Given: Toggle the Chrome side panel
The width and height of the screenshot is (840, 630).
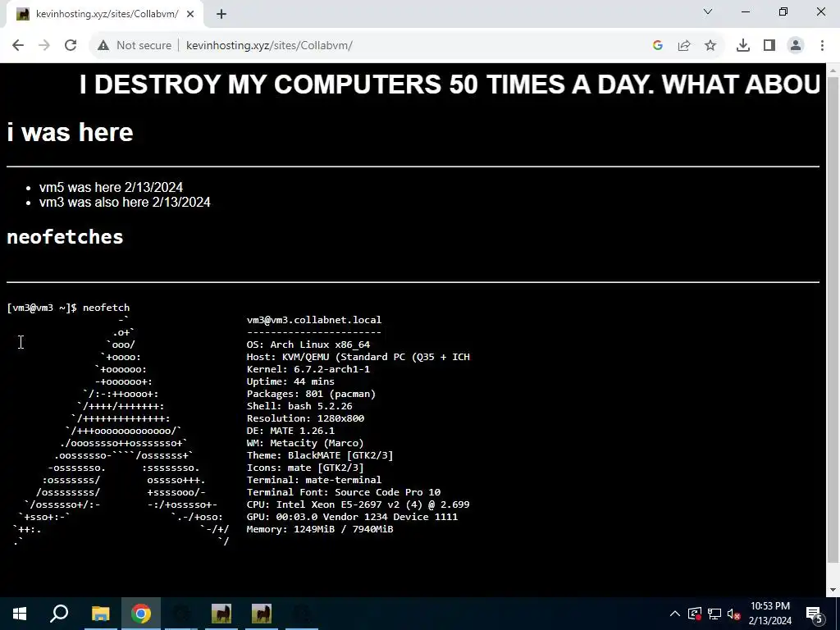Looking at the screenshot, I should coord(769,46).
